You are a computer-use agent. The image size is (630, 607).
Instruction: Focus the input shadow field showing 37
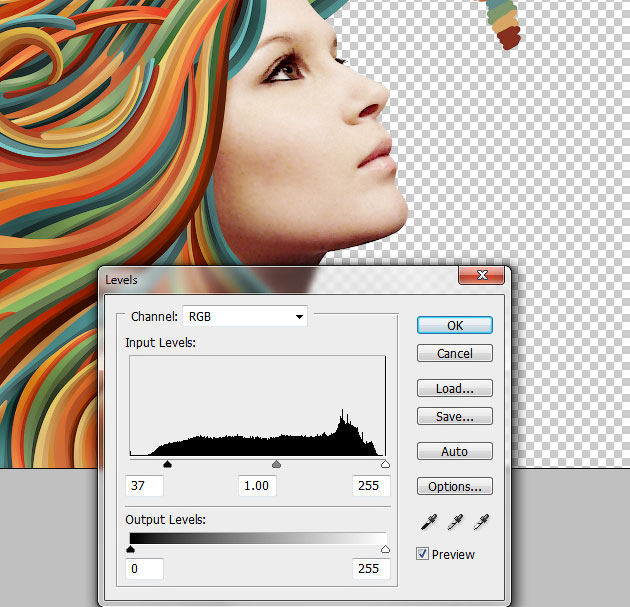tap(145, 486)
